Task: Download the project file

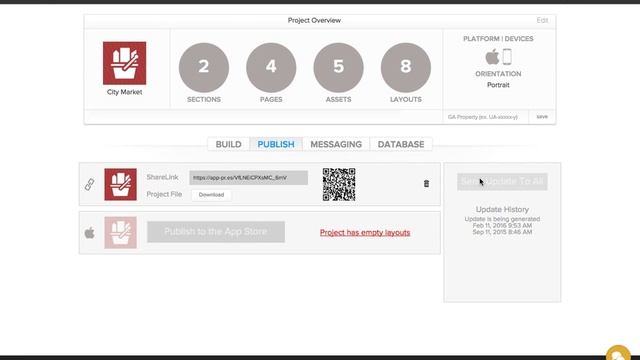Action: pos(211,195)
